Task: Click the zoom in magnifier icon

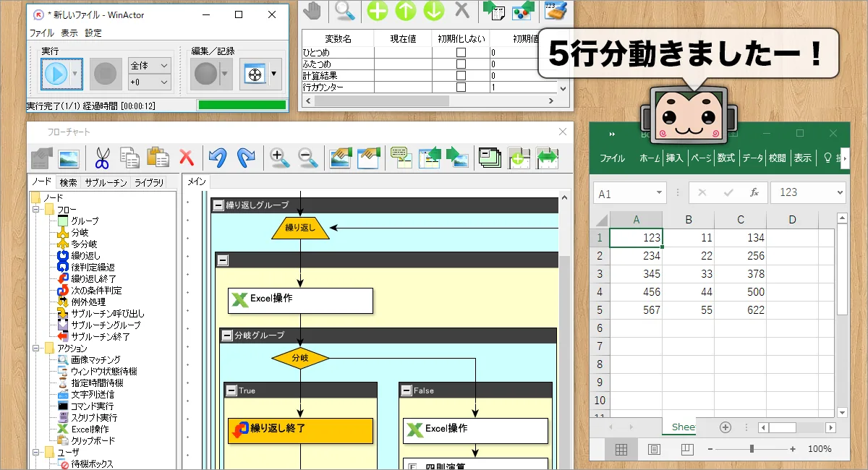Action: point(279,158)
